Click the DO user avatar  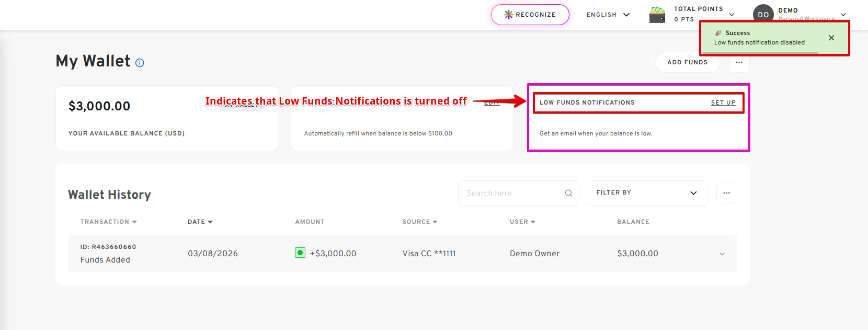[x=763, y=15]
